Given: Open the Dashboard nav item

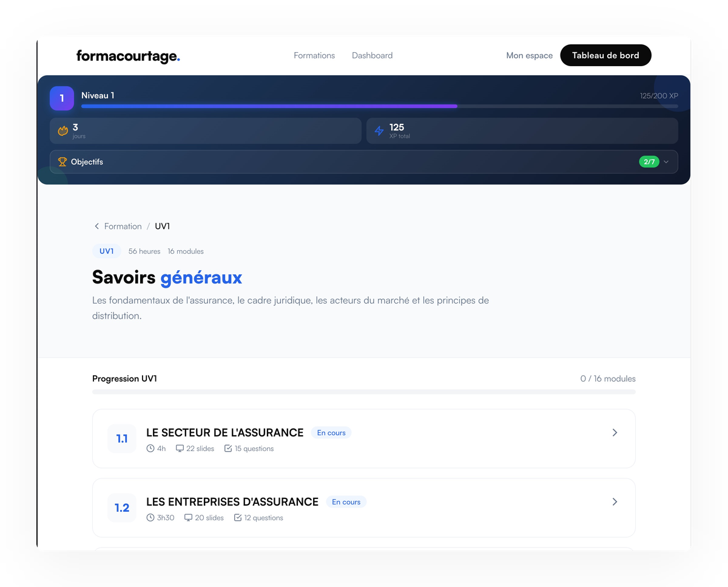Looking at the screenshot, I should point(372,55).
